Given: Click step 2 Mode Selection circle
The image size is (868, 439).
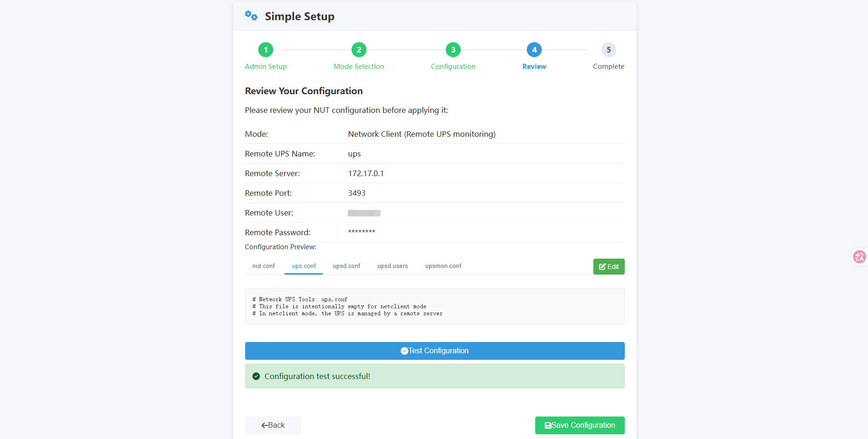Looking at the screenshot, I should click(359, 50).
